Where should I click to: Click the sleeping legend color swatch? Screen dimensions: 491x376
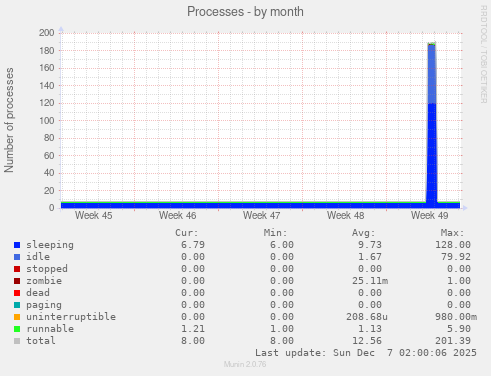(x=17, y=245)
